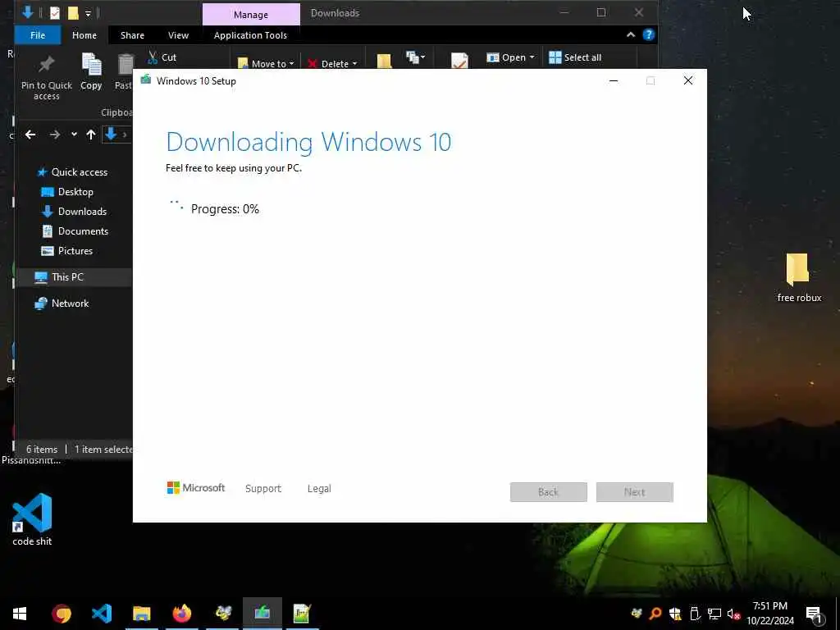This screenshot has height=630, width=840.
Task: Click the bee application icon in taskbar
Action: tap(222, 614)
